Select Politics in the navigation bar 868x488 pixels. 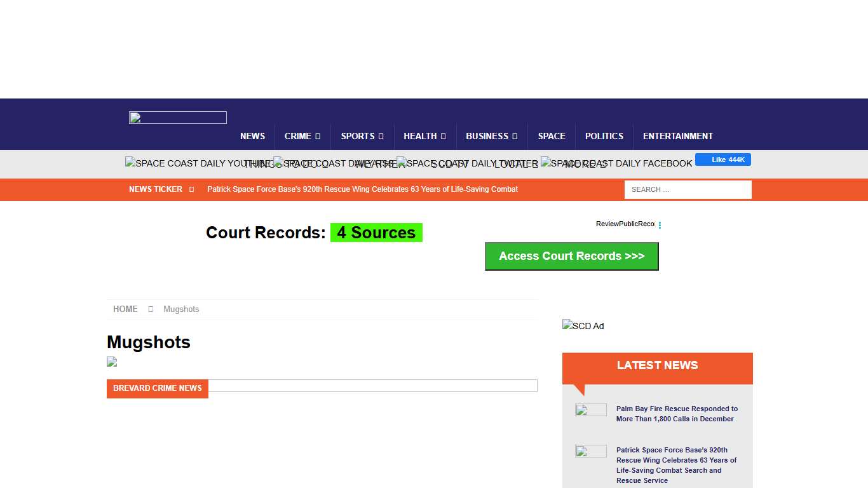point(604,136)
